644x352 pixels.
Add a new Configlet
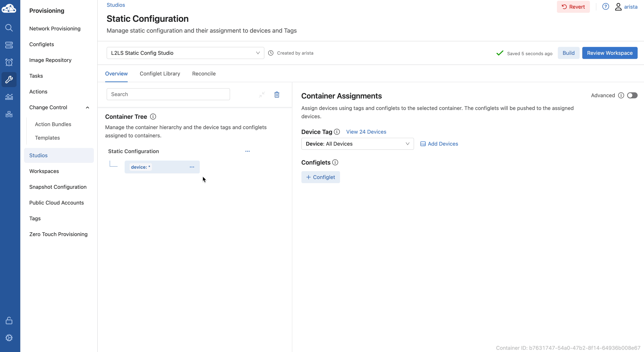(320, 177)
